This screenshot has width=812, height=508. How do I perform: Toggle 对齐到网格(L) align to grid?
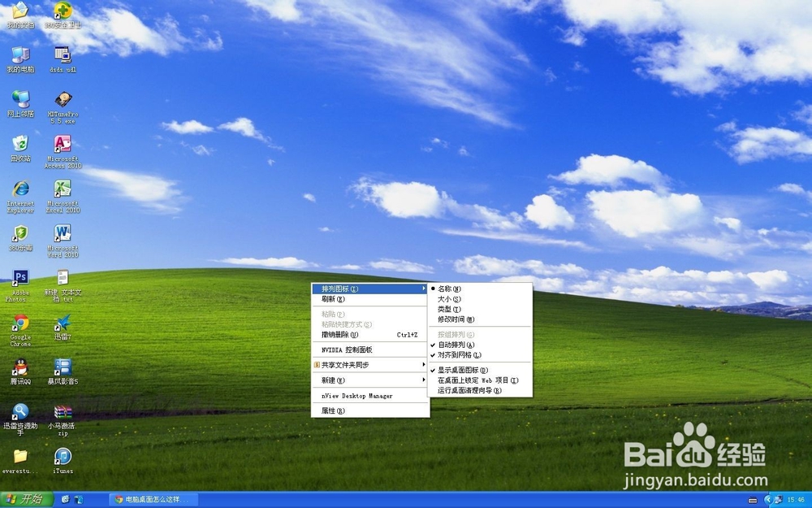(x=480, y=355)
